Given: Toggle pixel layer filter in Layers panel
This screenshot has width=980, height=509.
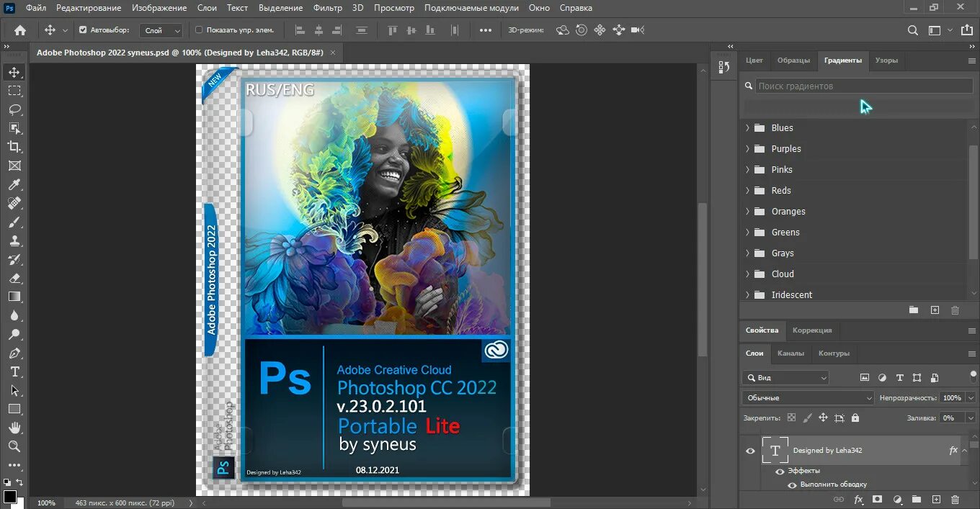Looking at the screenshot, I should click(865, 377).
